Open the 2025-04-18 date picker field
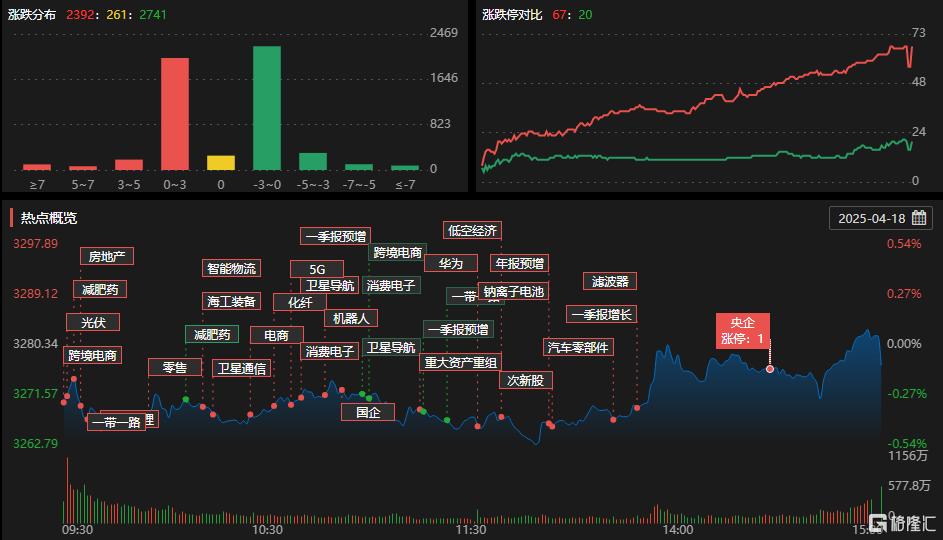 (870, 218)
